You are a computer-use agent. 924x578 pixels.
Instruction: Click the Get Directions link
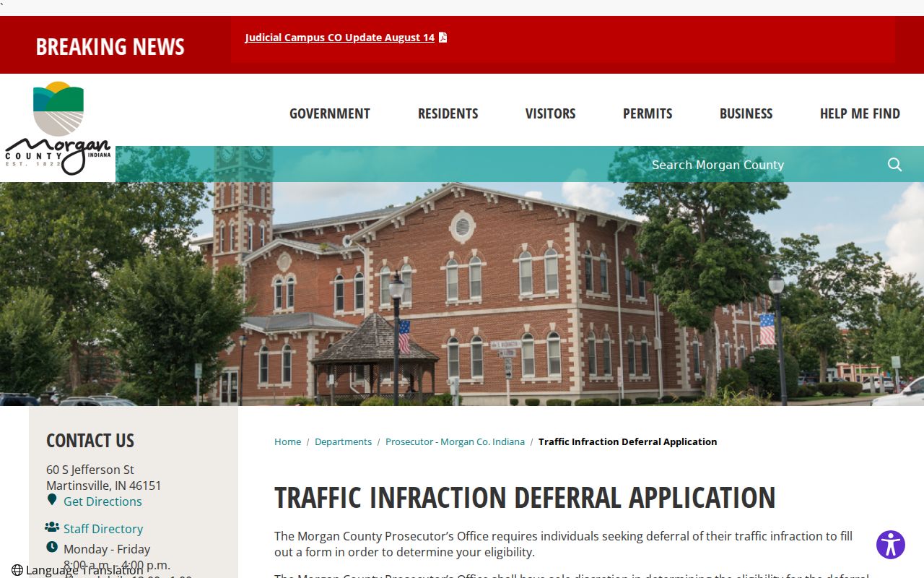tap(103, 501)
